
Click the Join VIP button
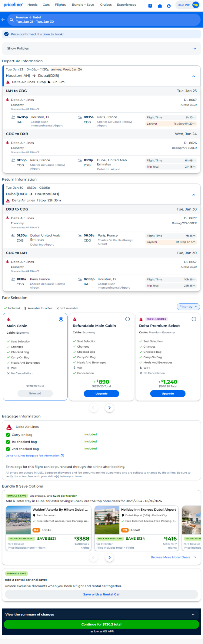(x=188, y=5)
